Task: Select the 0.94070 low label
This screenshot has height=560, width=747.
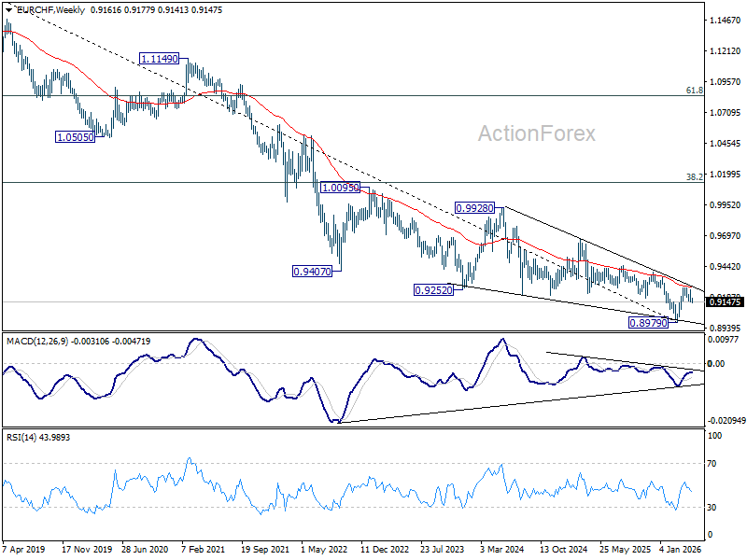Action: coord(312,272)
